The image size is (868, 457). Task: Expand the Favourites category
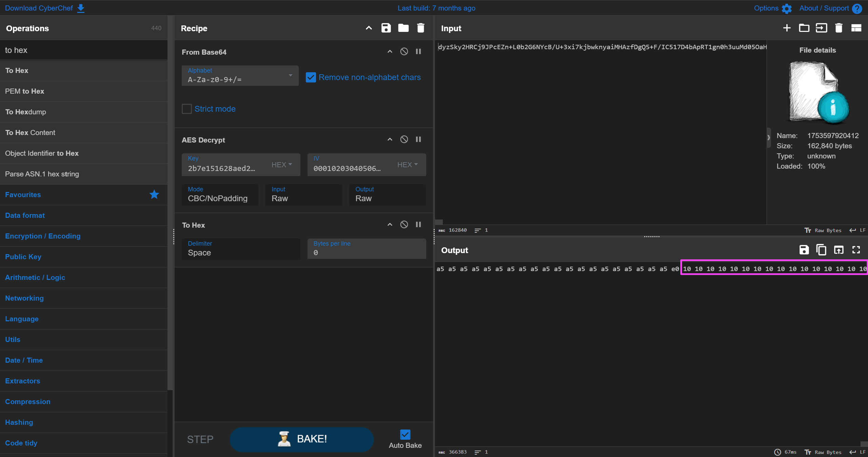(x=84, y=195)
